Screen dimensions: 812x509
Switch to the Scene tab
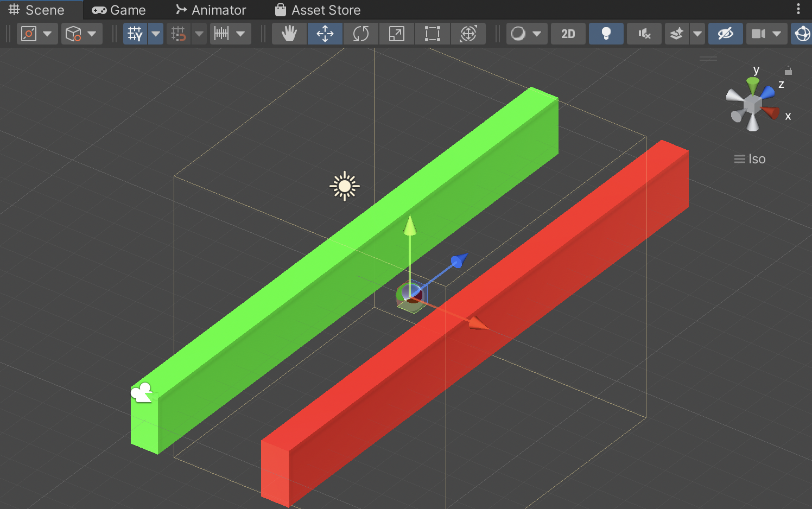(x=36, y=10)
